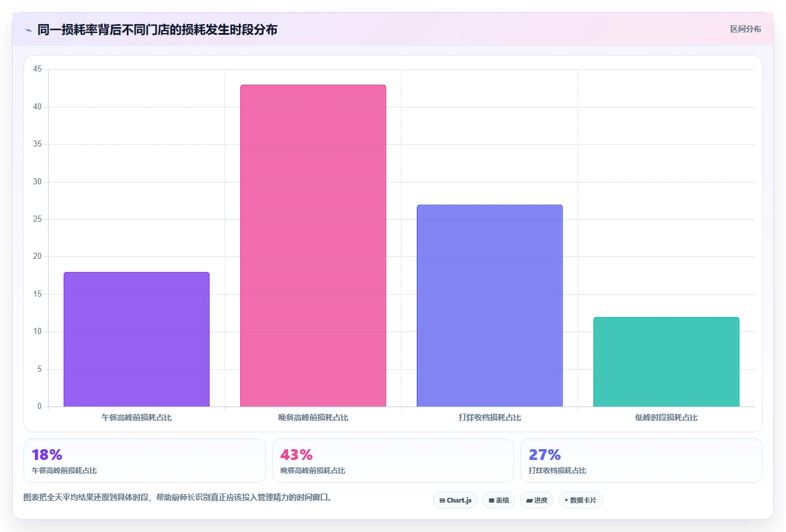
Task: Click 午餐高峰前损耗占比 caption under 18%
Action: click(64, 471)
